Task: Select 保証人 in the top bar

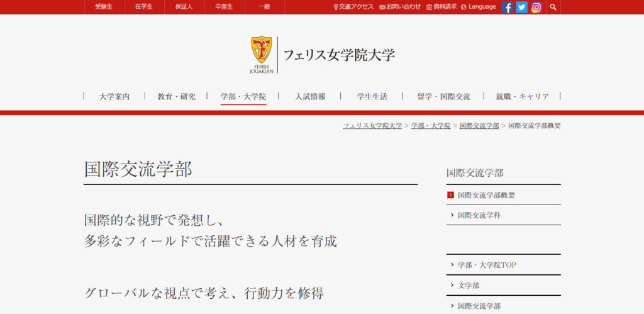Action: click(x=184, y=7)
